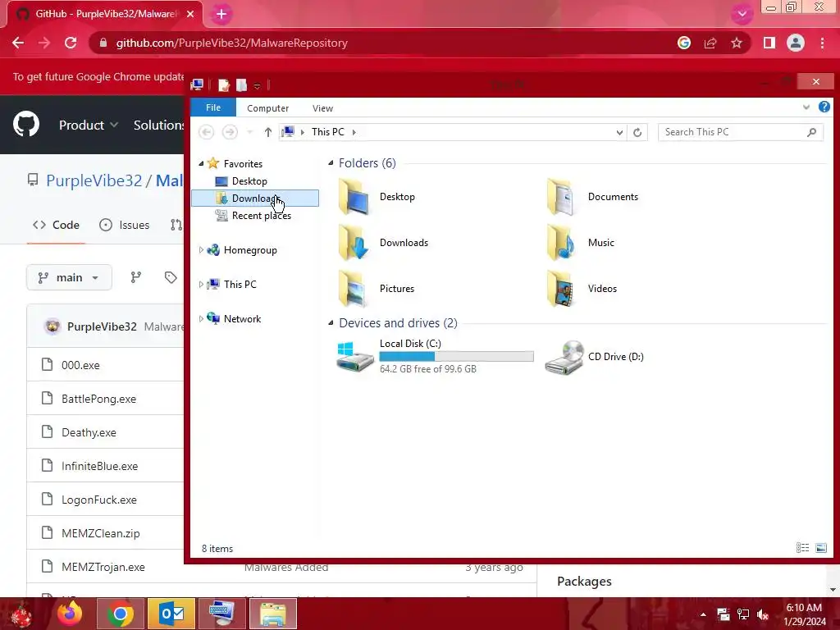840x630 pixels.
Task: Select the Local Disk (C:) drive
Action: [435, 356]
